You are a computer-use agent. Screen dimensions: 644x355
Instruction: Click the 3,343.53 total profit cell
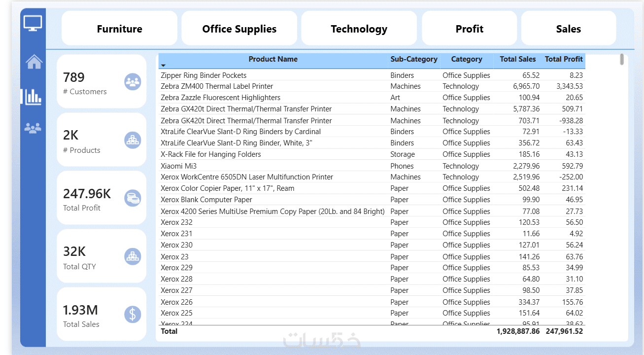point(570,86)
